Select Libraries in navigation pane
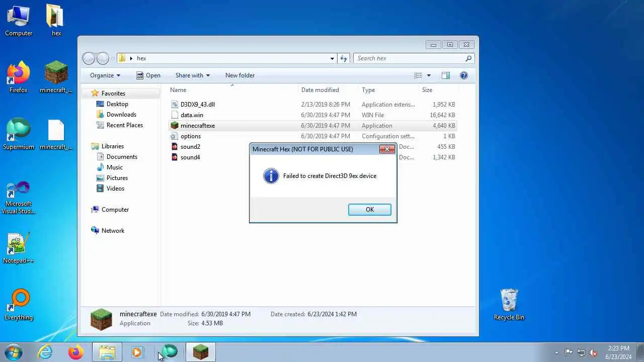This screenshot has height=362, width=644. (112, 146)
